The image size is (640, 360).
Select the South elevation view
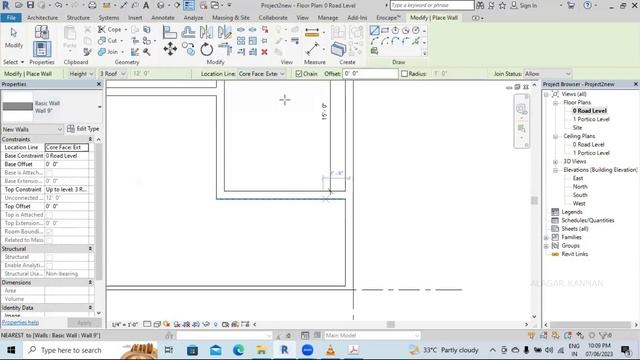pos(580,195)
